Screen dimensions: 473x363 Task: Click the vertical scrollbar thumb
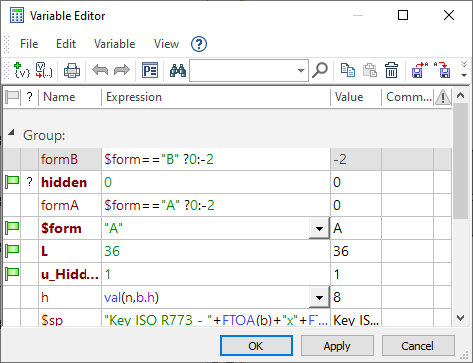coord(460,161)
